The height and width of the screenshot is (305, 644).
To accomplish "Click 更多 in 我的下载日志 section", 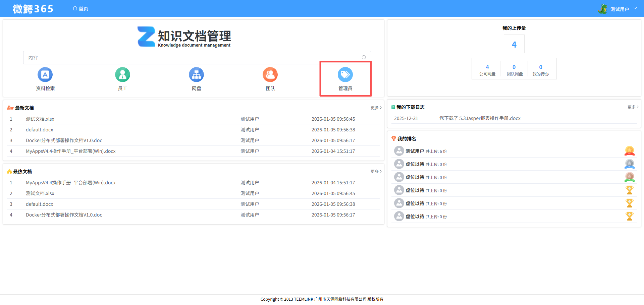I will pyautogui.click(x=633, y=107).
